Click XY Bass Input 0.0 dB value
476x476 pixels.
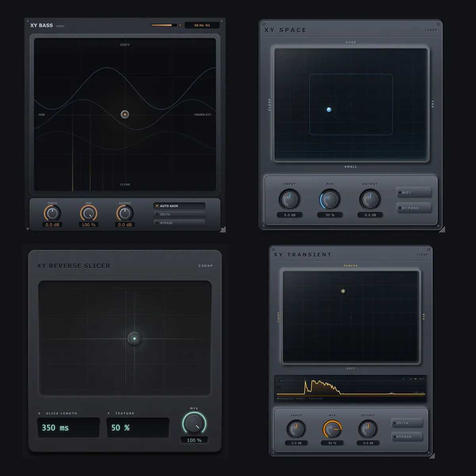[52, 225]
